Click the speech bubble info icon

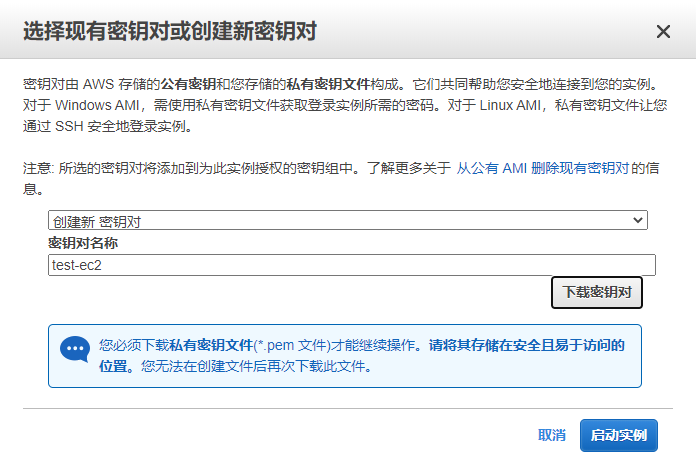click(x=75, y=349)
